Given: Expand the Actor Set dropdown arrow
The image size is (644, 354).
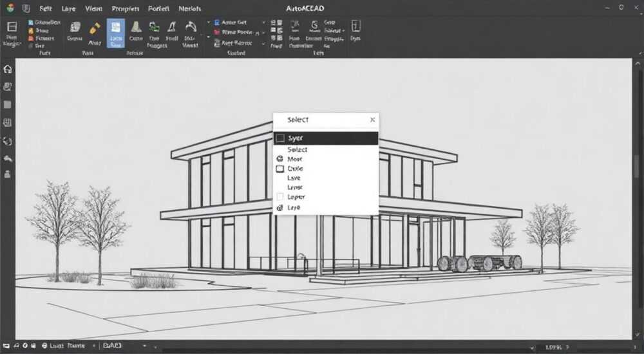Looking at the screenshot, I should (263, 22).
